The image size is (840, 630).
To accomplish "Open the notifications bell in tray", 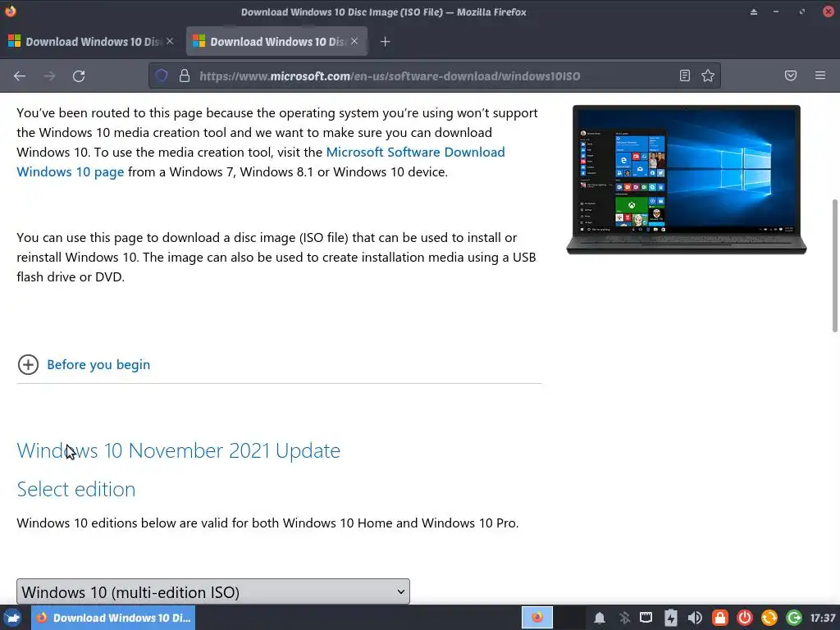I will [600, 618].
